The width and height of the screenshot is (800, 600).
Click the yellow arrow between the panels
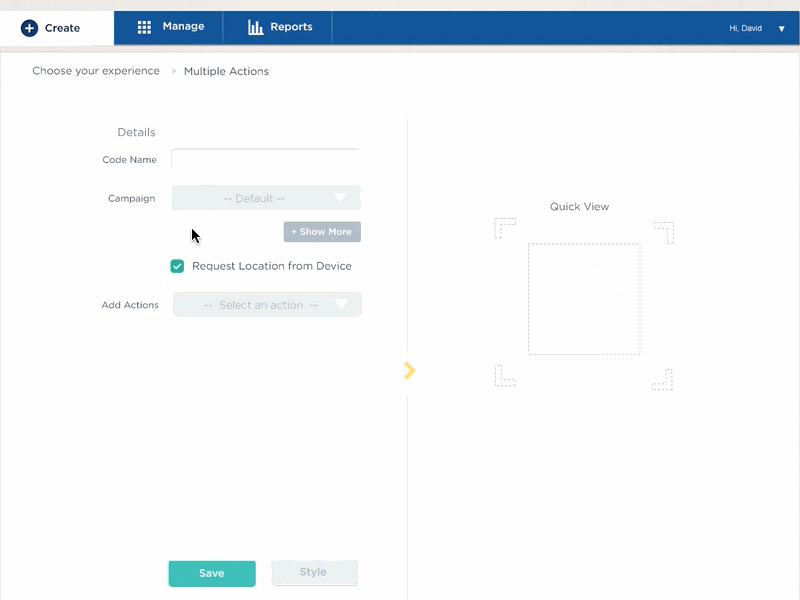(408, 369)
